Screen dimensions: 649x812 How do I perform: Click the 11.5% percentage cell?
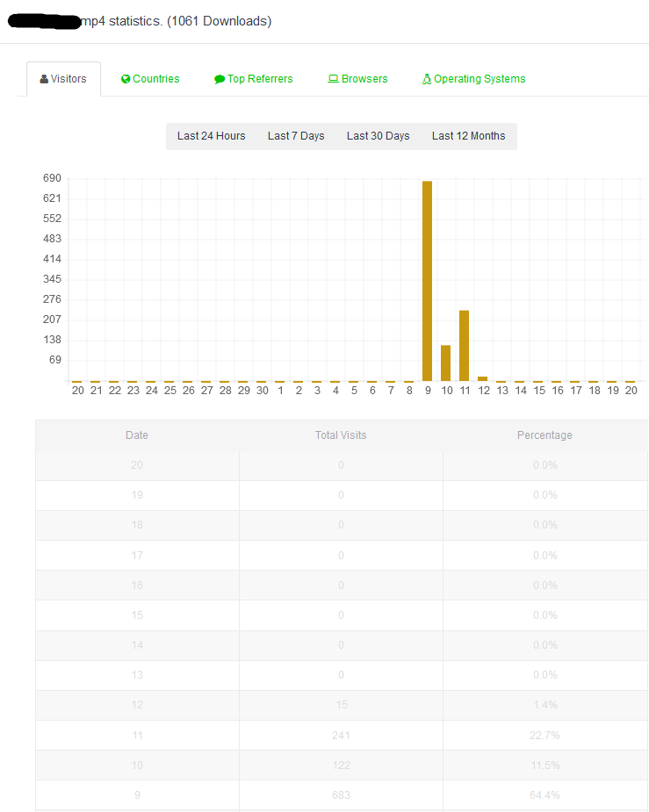(x=544, y=765)
